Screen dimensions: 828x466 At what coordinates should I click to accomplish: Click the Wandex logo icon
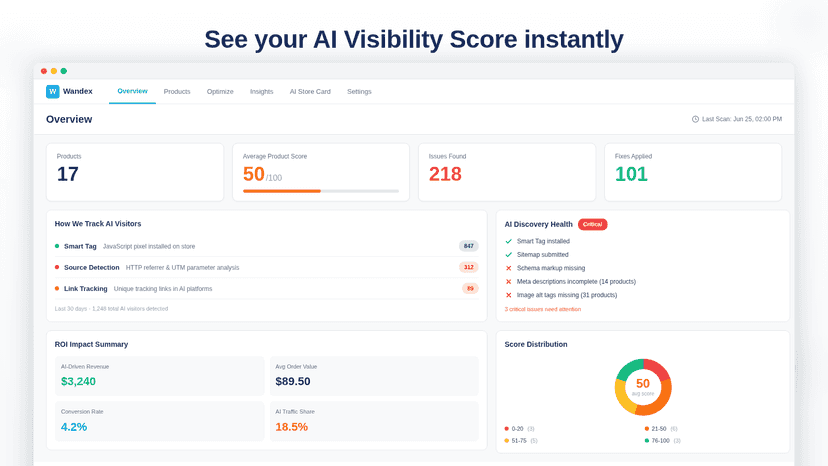pyautogui.click(x=53, y=91)
